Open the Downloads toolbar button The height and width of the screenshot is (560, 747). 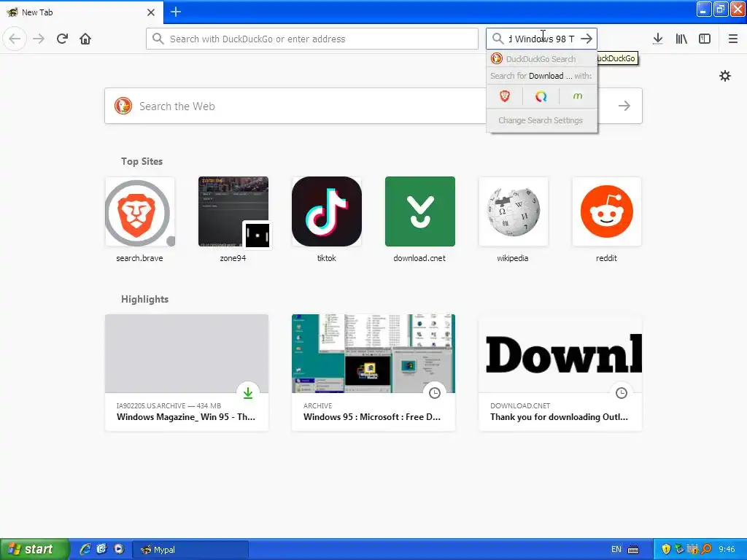point(658,39)
